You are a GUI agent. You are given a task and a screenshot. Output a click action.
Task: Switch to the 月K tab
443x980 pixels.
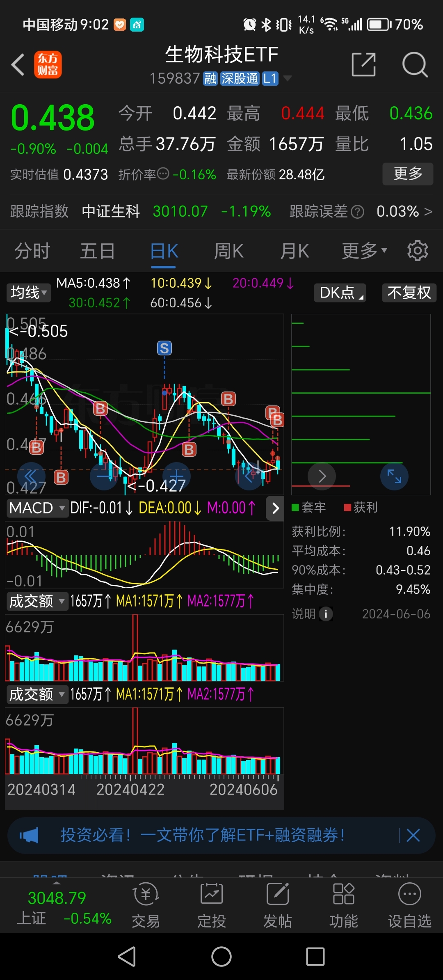click(295, 251)
